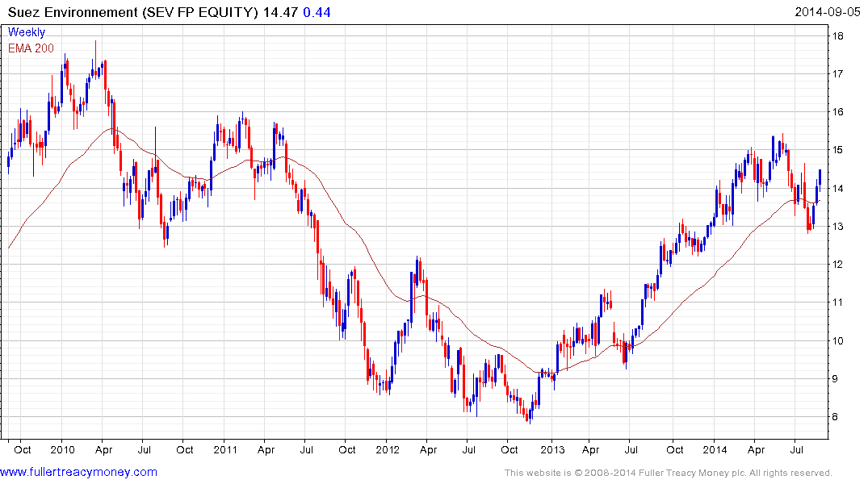This screenshot has width=868, height=484.
Task: Click the date 2014-09-05
Action: [x=828, y=11]
